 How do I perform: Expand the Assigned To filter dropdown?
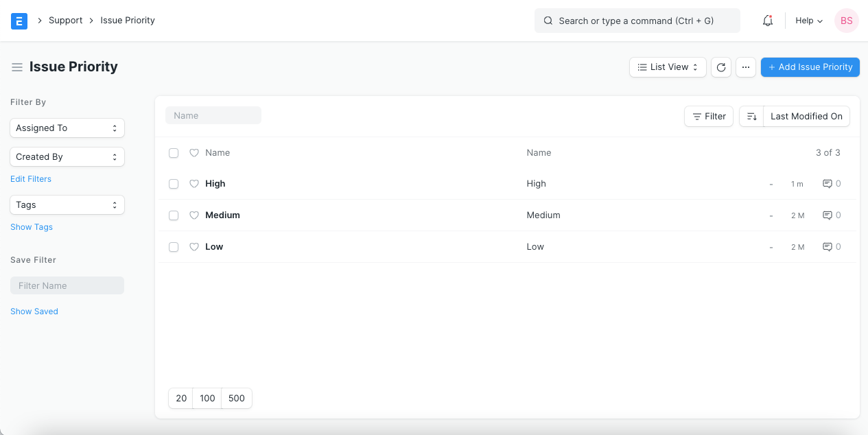tap(67, 128)
